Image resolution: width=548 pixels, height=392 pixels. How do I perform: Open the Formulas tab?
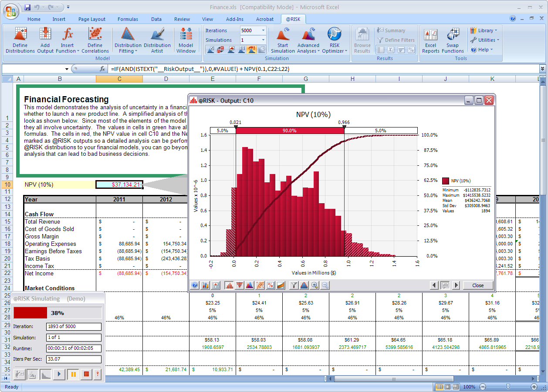tap(128, 19)
